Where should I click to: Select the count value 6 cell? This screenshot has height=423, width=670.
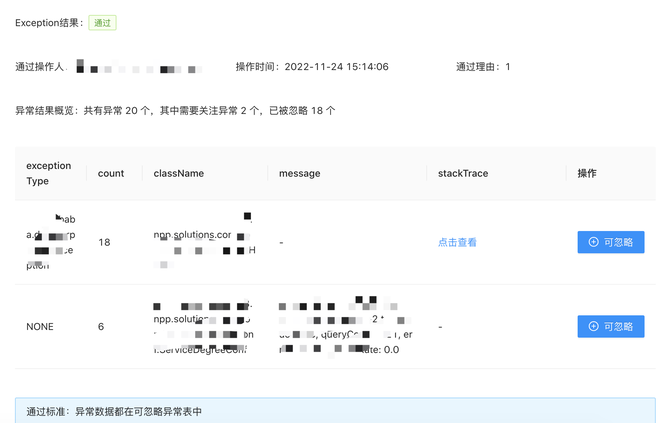[101, 327]
